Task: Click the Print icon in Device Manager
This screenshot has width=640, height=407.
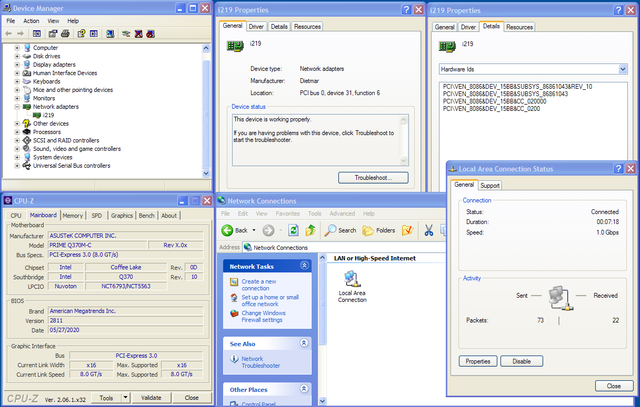Action: (x=65, y=34)
